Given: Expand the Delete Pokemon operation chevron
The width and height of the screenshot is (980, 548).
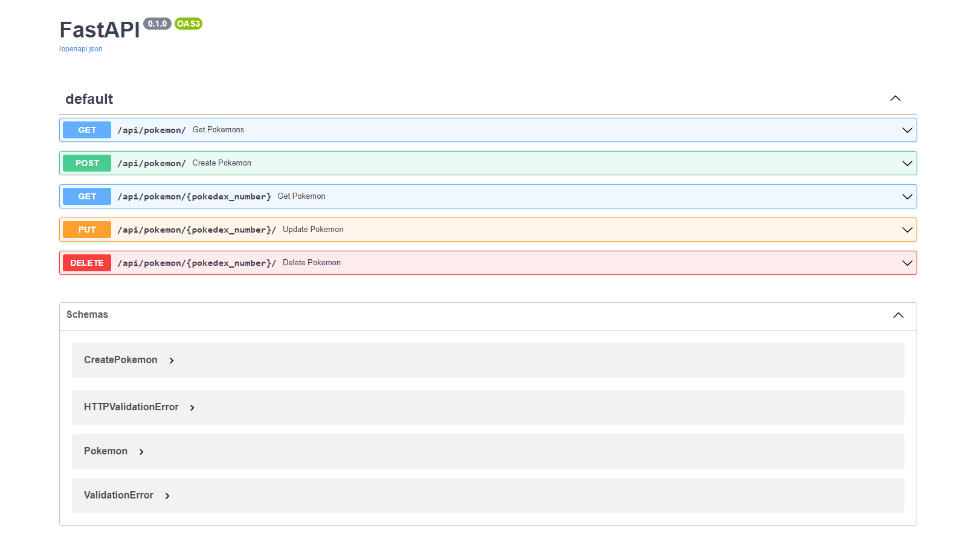Looking at the screenshot, I should click(906, 262).
